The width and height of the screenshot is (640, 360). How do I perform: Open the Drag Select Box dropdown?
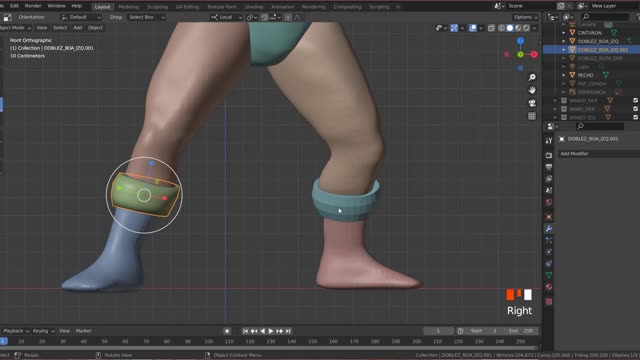click(x=147, y=17)
